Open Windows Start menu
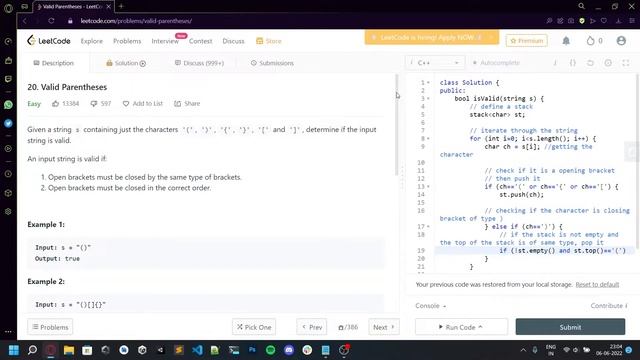Image resolution: width=640 pixels, height=360 pixels. click(x=13, y=350)
